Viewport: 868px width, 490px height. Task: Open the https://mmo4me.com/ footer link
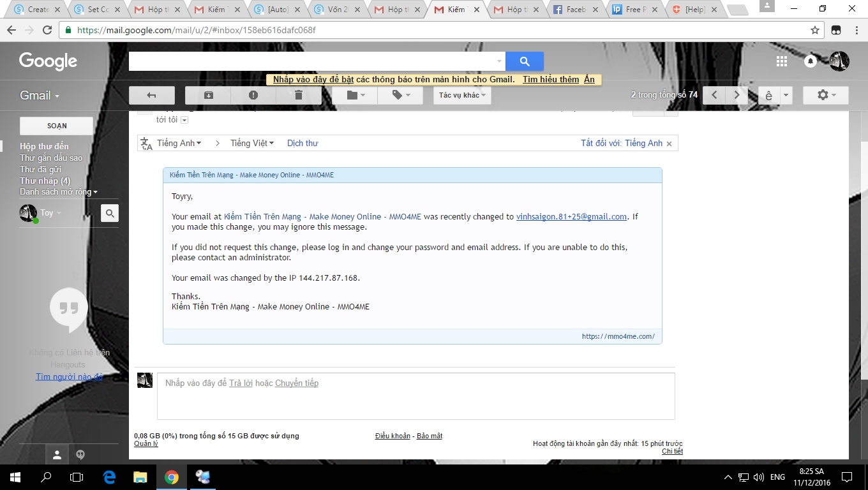618,336
